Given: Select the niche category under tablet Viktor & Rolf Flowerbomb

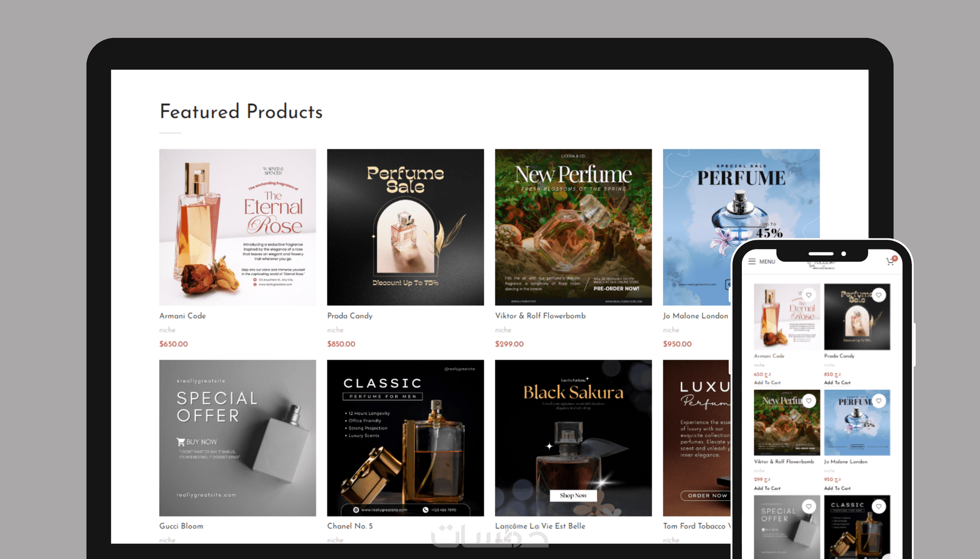Looking at the screenshot, I should [x=503, y=330].
